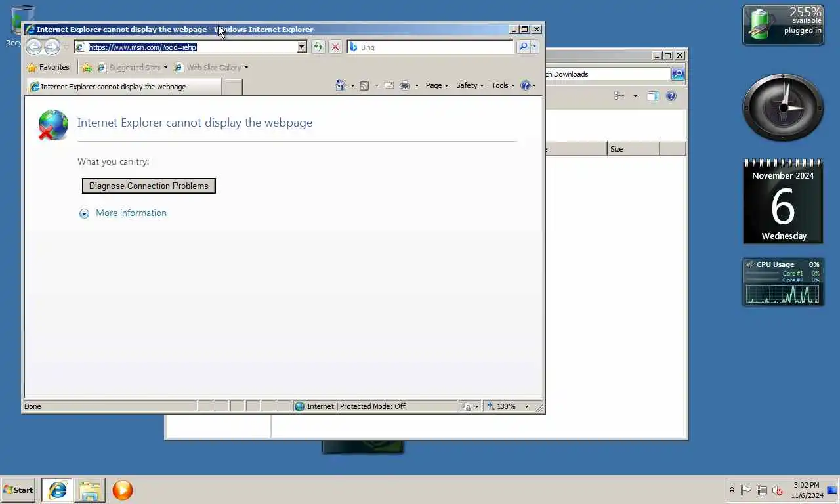This screenshot has width=840, height=504.
Task: Click the green Refresh arrows icon
Action: tap(318, 47)
